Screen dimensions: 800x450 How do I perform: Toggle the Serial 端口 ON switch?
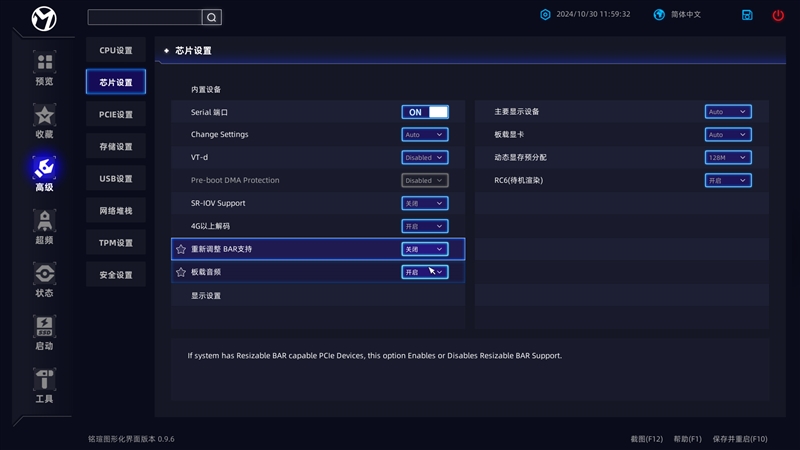pos(425,112)
